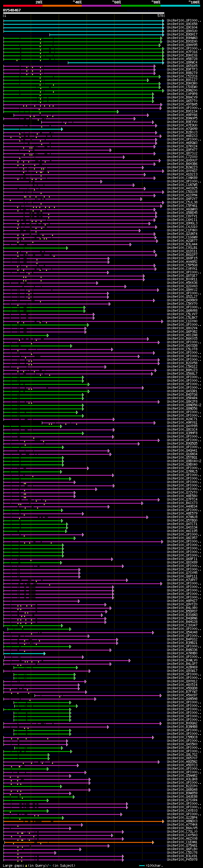Click the UniRef100_A4R2X3 hit label

pos(182,136)
